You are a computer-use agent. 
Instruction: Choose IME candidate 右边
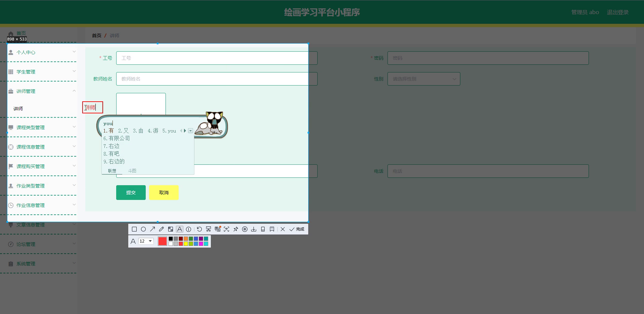tap(111, 146)
